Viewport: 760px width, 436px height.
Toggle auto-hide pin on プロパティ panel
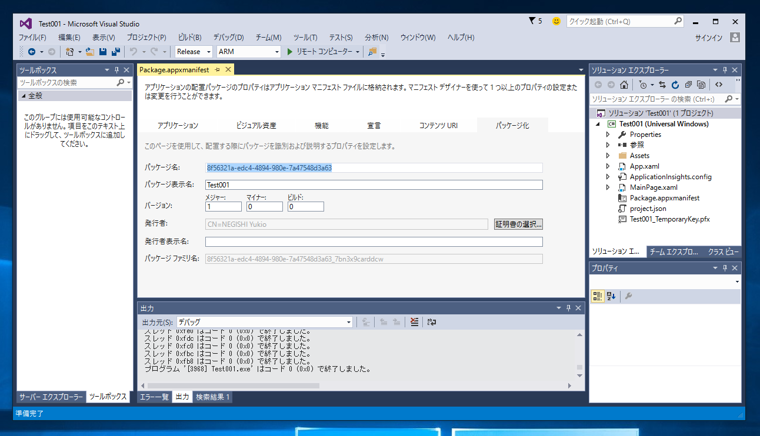725,268
